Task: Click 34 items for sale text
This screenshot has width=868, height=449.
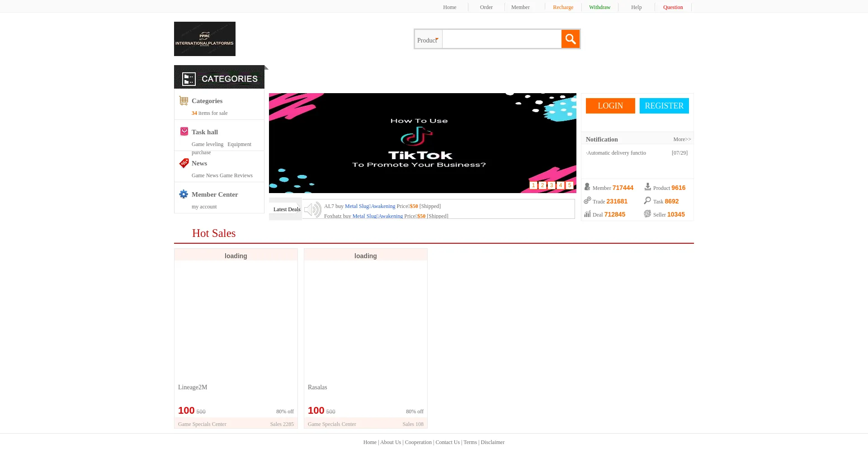Action: point(209,113)
